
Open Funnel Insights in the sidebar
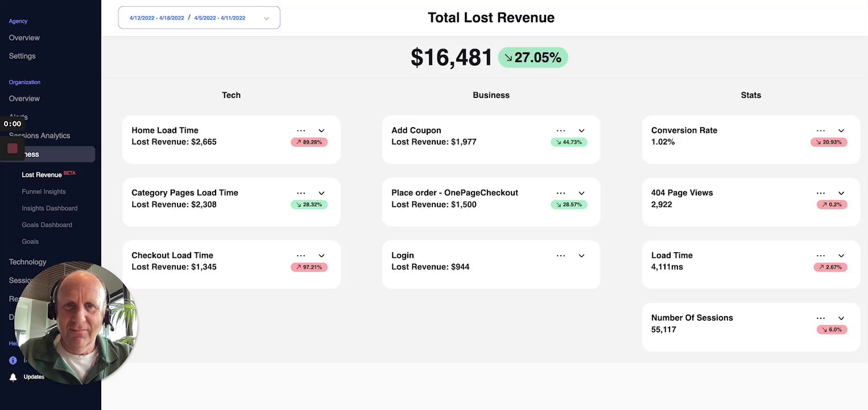[44, 192]
